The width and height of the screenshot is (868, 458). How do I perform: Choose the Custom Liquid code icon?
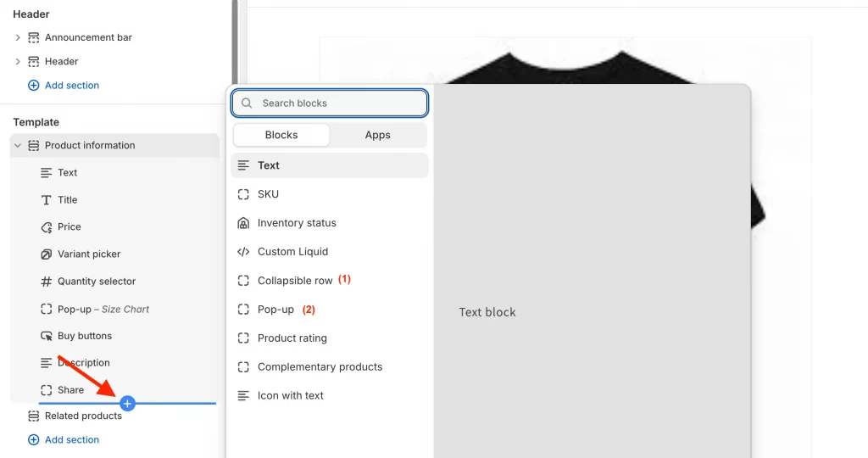point(243,252)
